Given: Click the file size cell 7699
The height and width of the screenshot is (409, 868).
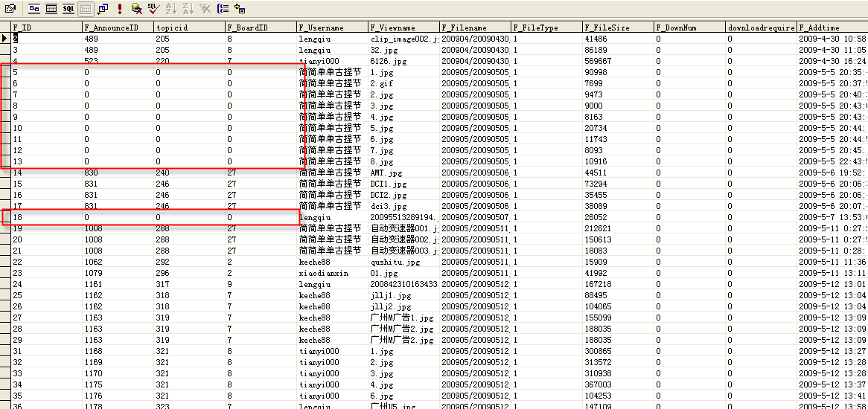Looking at the screenshot, I should 618,83.
